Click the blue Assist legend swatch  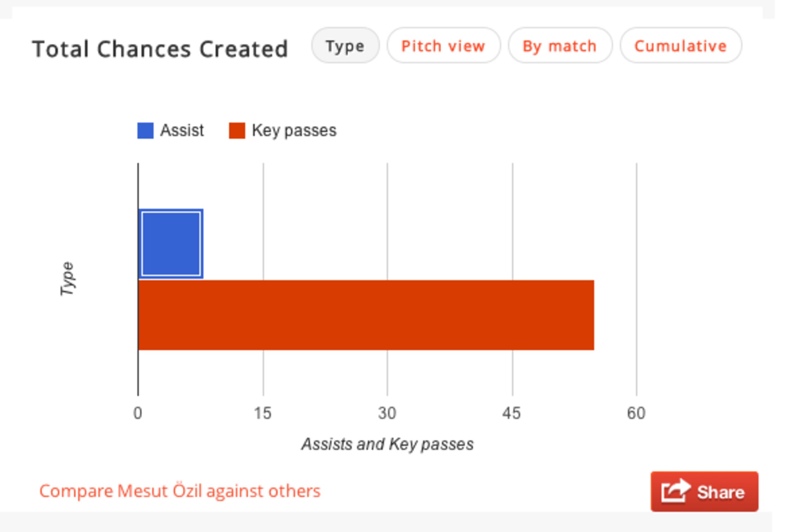[x=145, y=131]
